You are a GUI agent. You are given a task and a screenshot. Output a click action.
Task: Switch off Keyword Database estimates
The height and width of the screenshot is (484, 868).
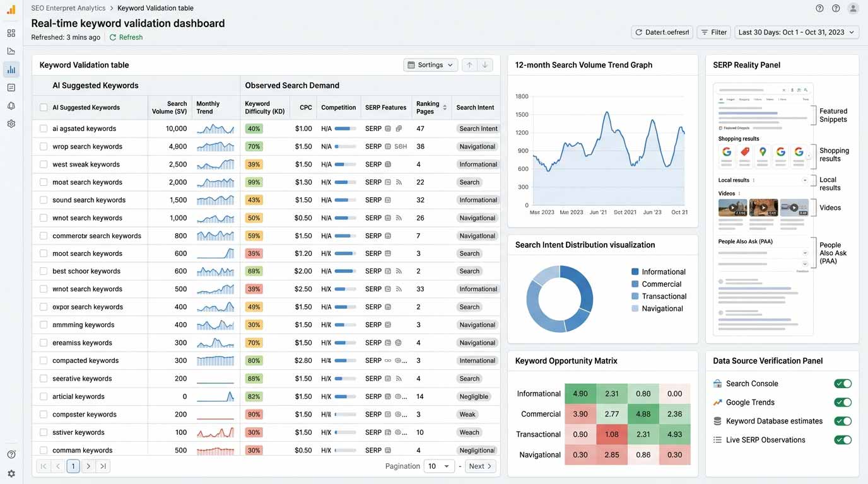click(x=843, y=421)
